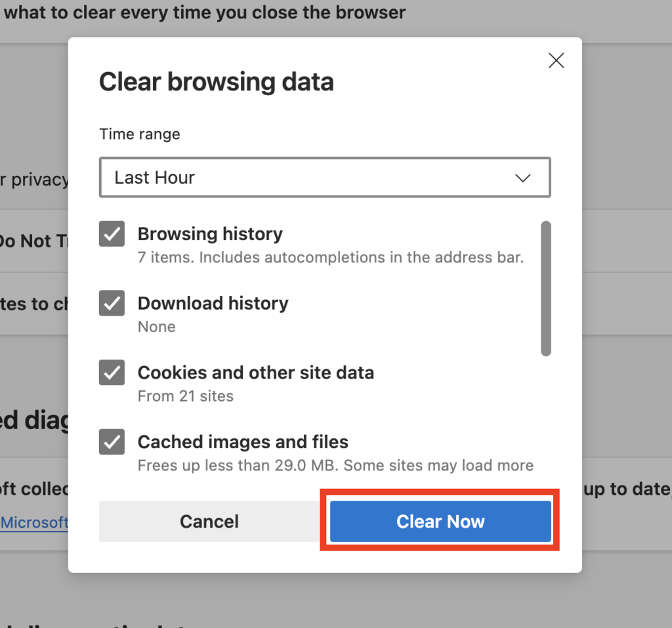Disable Download history clearing
The width and height of the screenshot is (672, 628).
click(x=112, y=303)
